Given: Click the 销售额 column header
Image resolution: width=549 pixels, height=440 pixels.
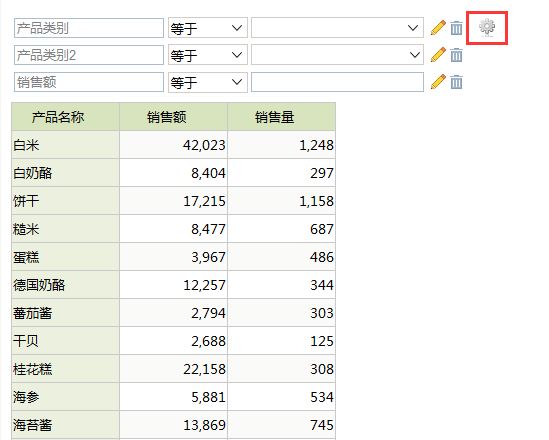Looking at the screenshot, I should click(x=174, y=117).
